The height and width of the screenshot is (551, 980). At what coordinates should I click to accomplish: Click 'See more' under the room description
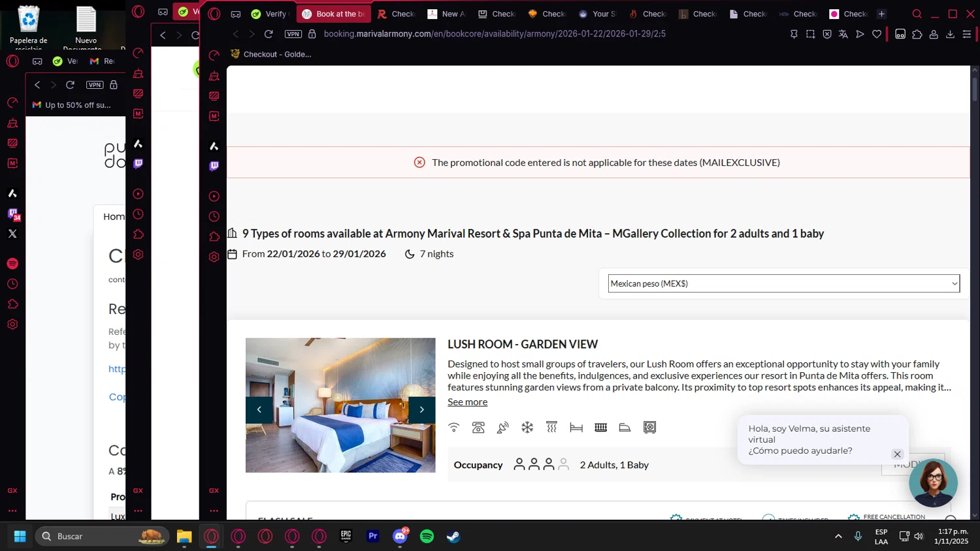point(467,402)
